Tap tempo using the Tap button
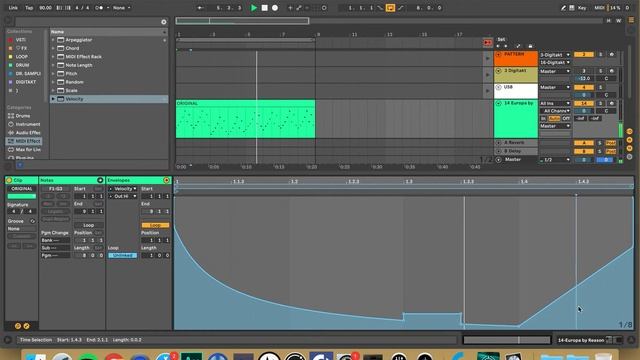The width and height of the screenshot is (640, 360). point(29,8)
